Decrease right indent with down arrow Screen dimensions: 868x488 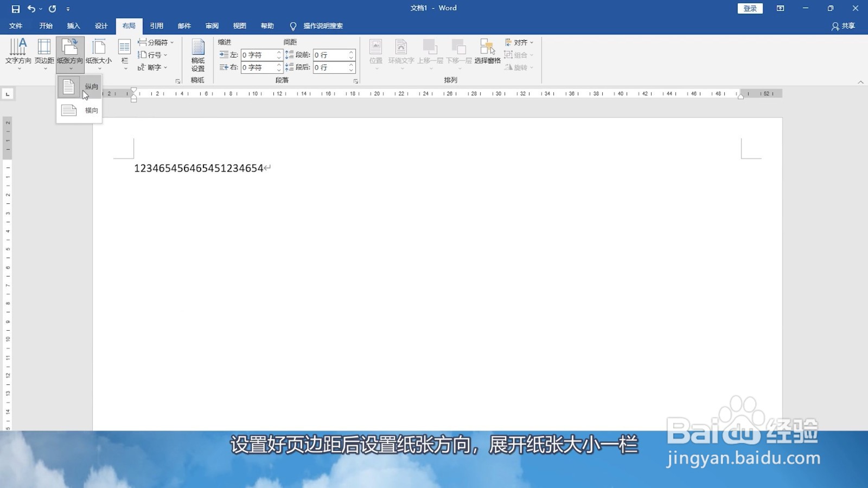(x=279, y=70)
